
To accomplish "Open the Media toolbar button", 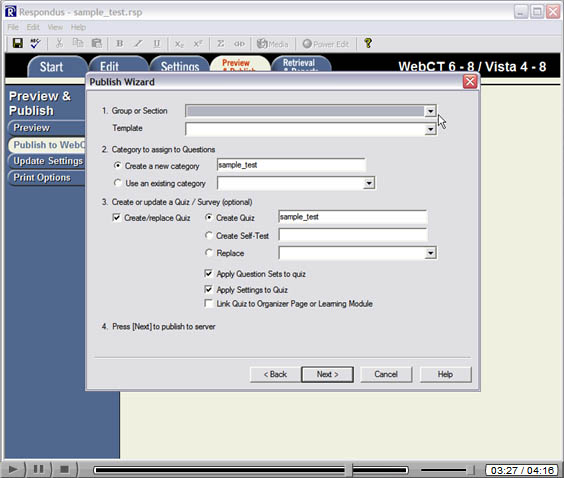I will pos(272,44).
